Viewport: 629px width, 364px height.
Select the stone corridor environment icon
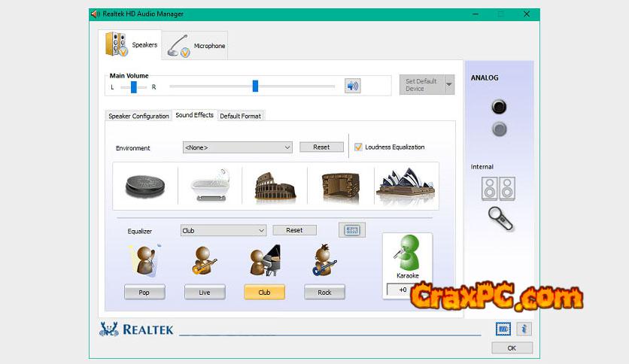tap(341, 187)
